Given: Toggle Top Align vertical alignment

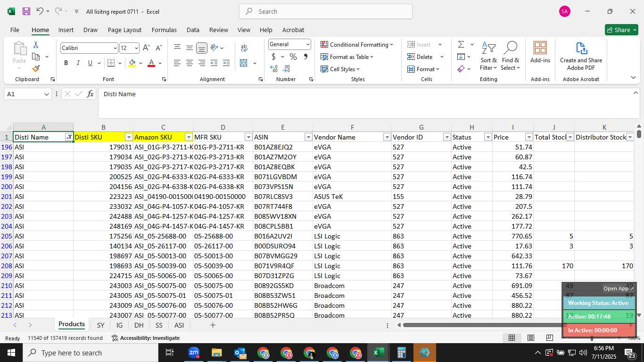Looking at the screenshot, I should (x=177, y=48).
